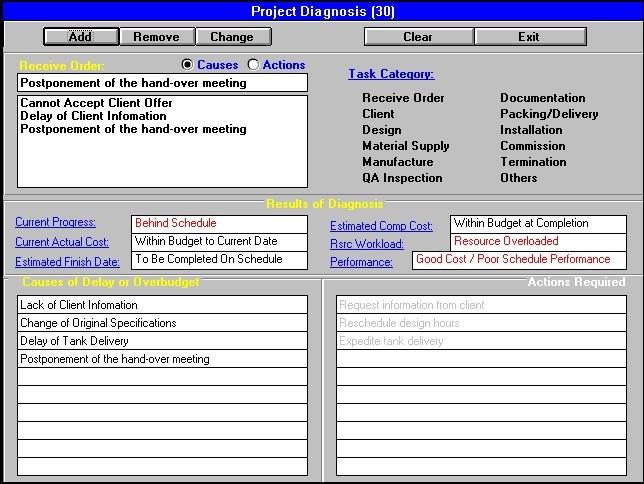Click the Change button
The image size is (644, 484).
point(232,37)
